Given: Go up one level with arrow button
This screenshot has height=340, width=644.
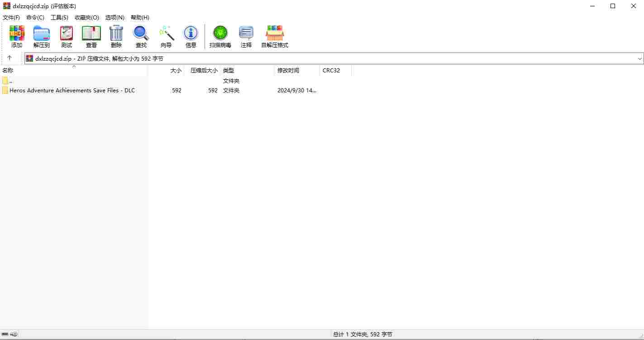Looking at the screenshot, I should (10, 58).
